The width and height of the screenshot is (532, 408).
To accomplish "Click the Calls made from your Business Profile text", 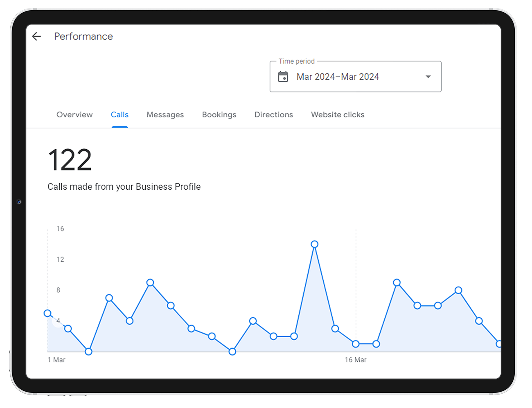I will pos(124,187).
